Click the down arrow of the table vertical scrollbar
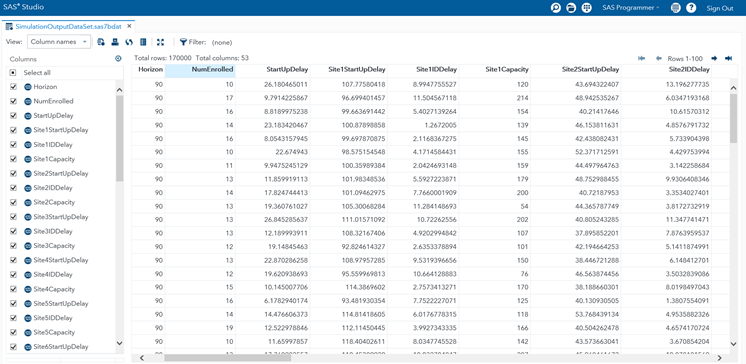 (733, 343)
